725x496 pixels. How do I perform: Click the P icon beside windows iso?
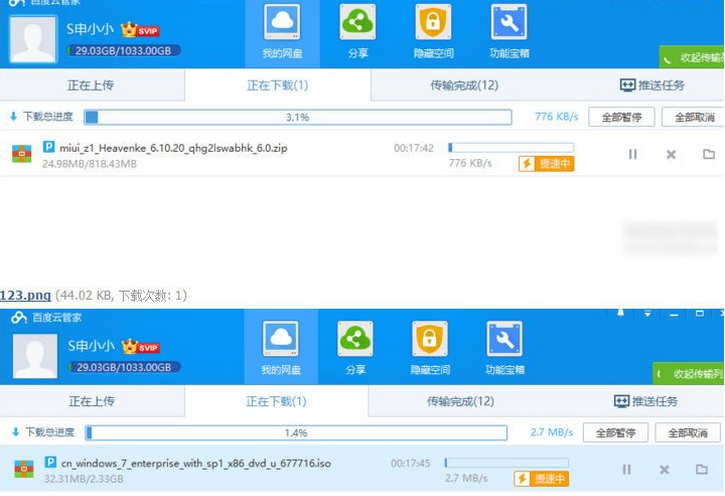click(50, 462)
